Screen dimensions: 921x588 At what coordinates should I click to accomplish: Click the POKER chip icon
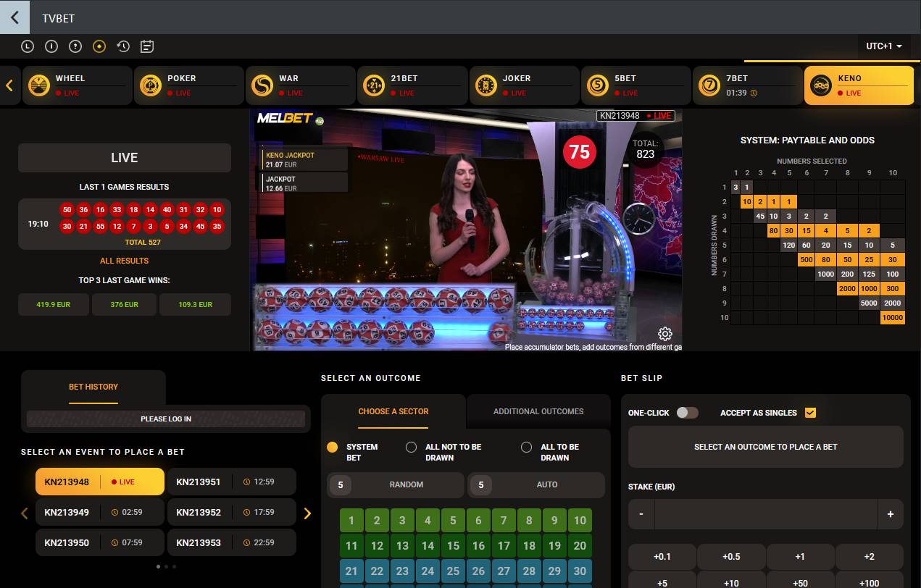[x=150, y=85]
